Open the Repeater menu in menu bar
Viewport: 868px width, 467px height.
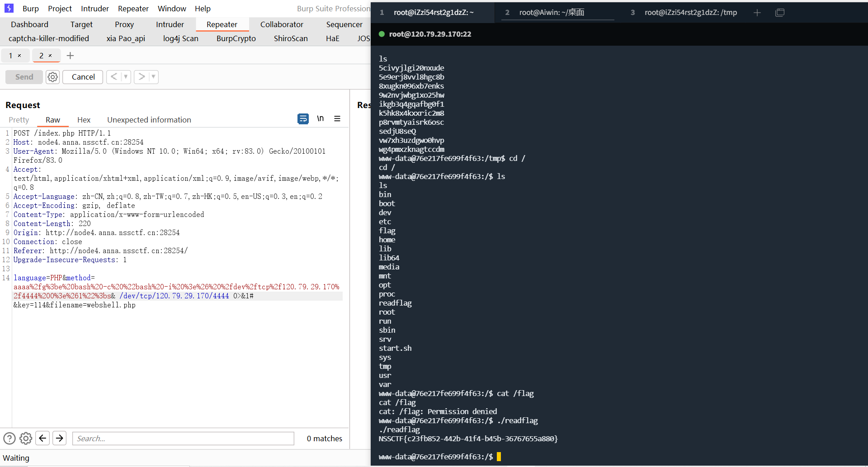click(133, 9)
